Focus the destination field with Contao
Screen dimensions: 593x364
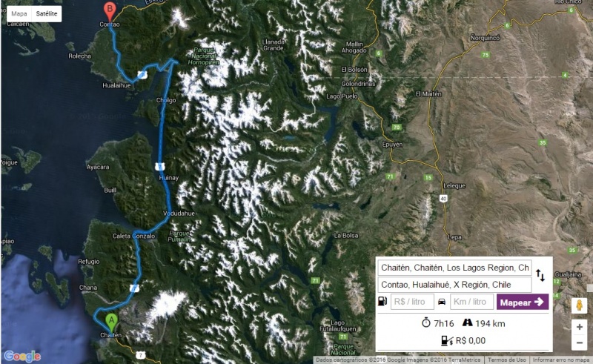point(454,285)
